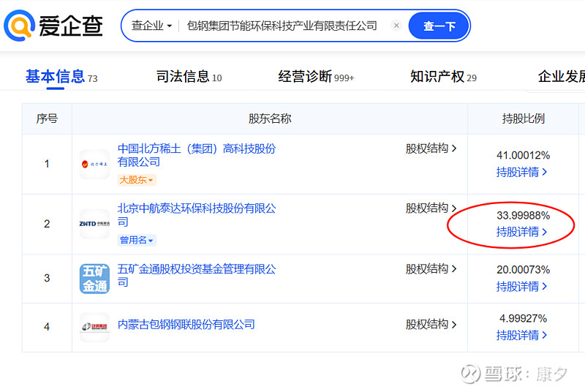
Task: Switch to the 知识产权 tab
Action: [443, 77]
